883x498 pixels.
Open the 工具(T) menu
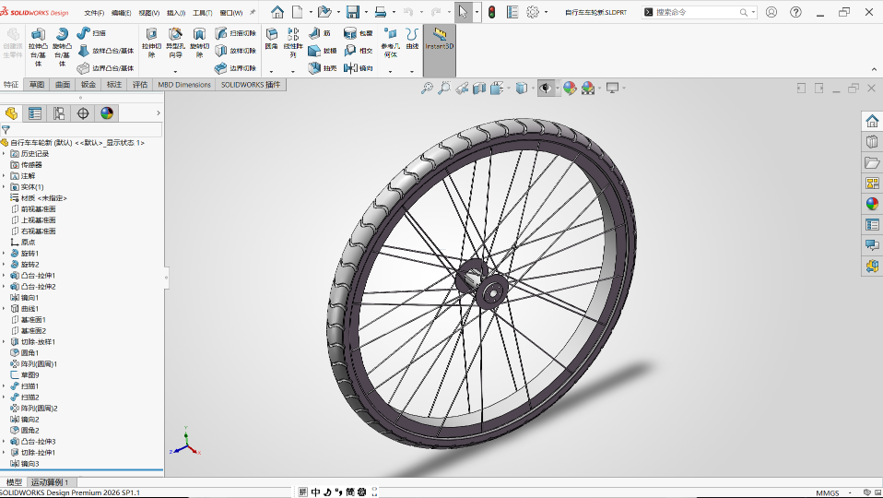(202, 12)
